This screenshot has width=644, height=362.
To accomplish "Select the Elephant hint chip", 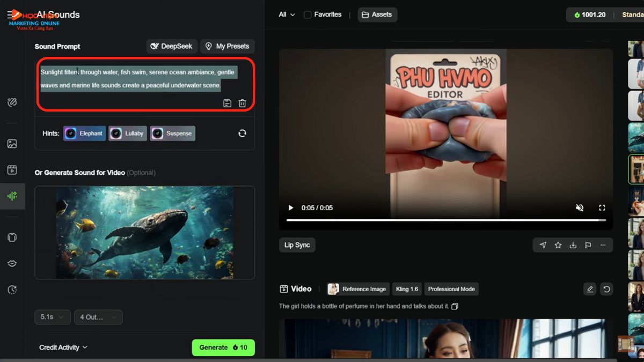I will (x=85, y=134).
